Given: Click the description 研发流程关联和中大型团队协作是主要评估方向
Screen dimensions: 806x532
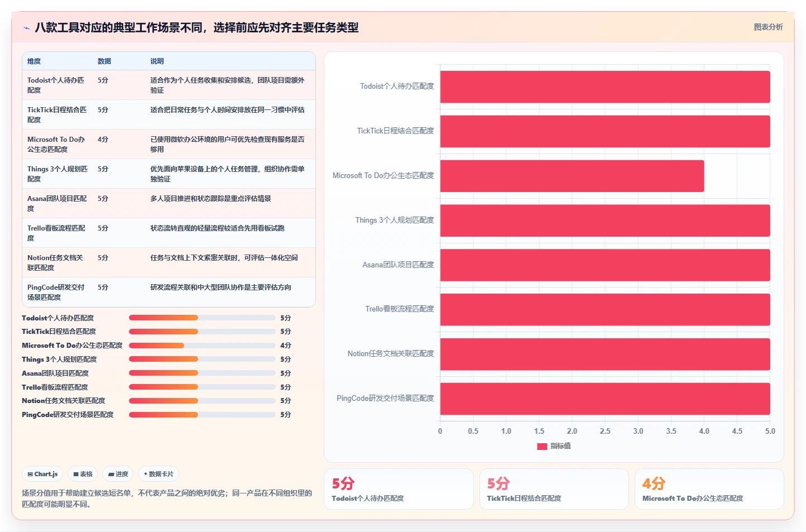Looking at the screenshot, I should [220, 287].
